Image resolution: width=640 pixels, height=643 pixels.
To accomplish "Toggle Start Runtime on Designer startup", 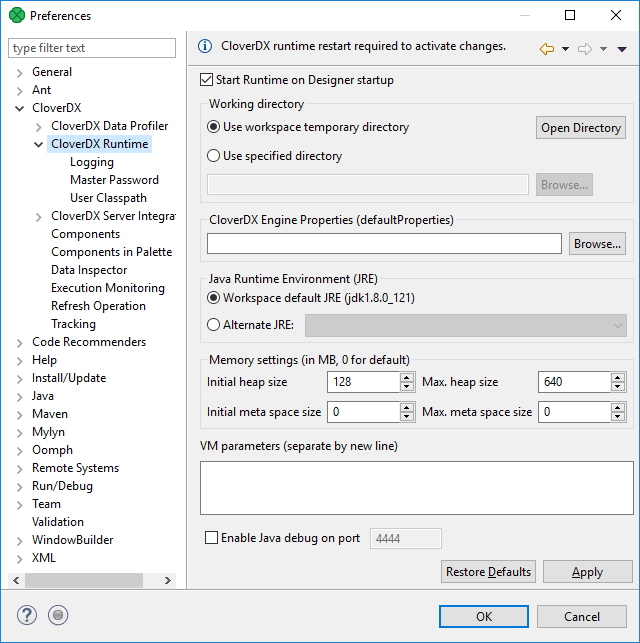I will click(x=207, y=80).
